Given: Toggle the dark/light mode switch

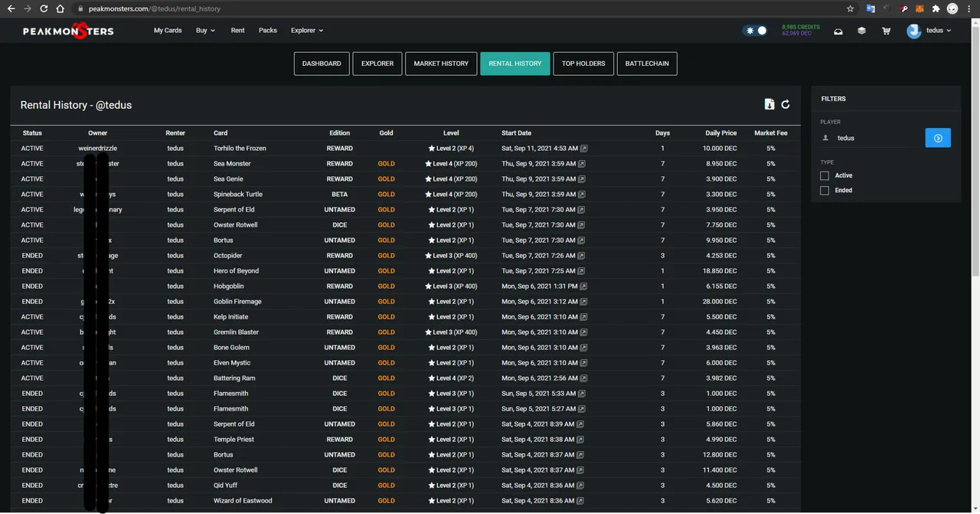Looking at the screenshot, I should coord(755,31).
